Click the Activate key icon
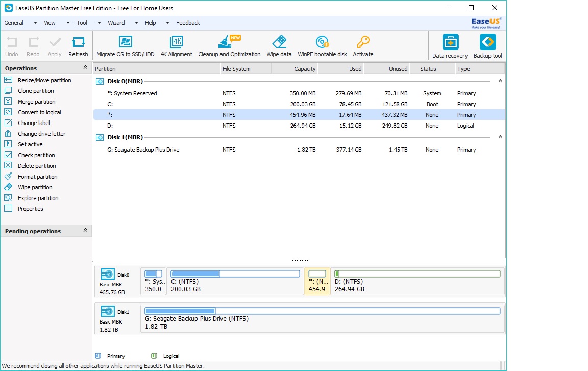The width and height of the screenshot is (588, 371). pyautogui.click(x=363, y=46)
